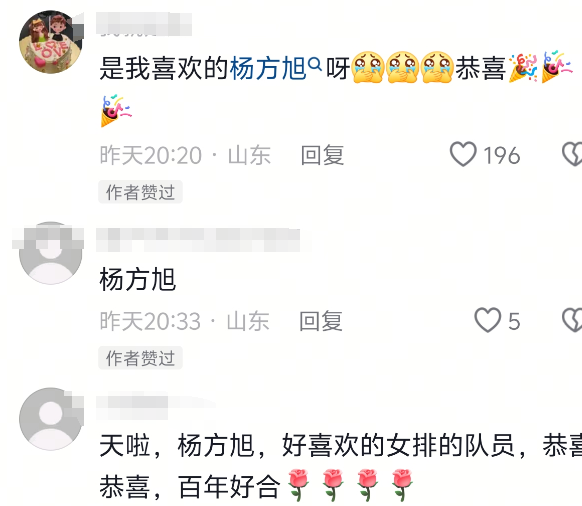The height and width of the screenshot is (506, 582).
Task: Tap the 作者赞过 tag under the 20:20 comment
Action: click(x=140, y=192)
